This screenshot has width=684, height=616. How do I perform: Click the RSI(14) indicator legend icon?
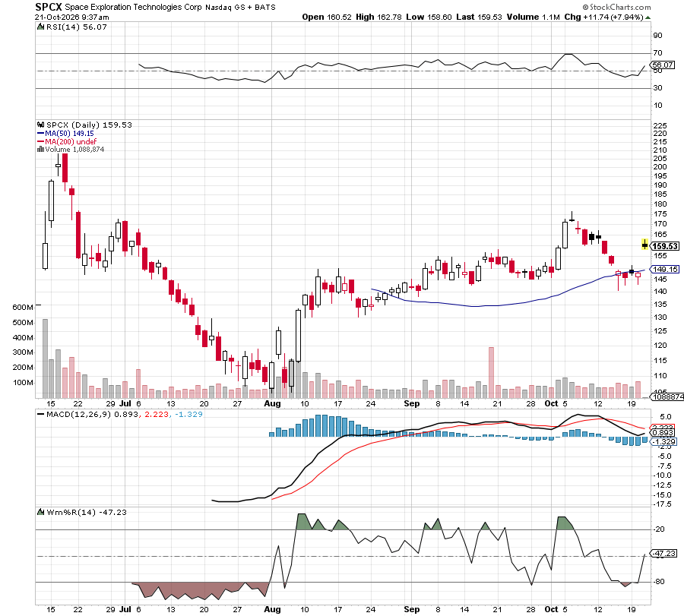tap(41, 27)
